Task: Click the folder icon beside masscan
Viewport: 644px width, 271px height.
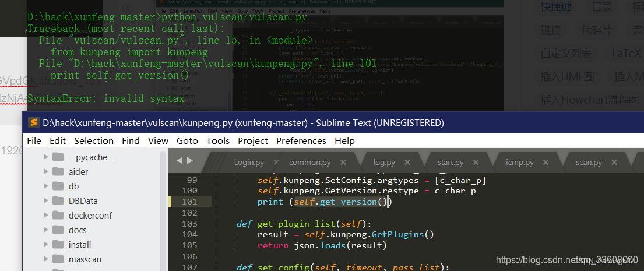Action: click(x=58, y=259)
